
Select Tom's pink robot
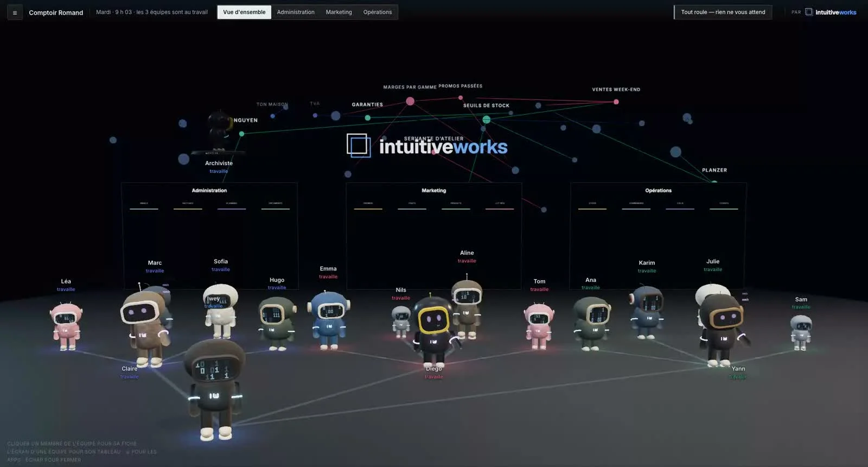point(539,326)
